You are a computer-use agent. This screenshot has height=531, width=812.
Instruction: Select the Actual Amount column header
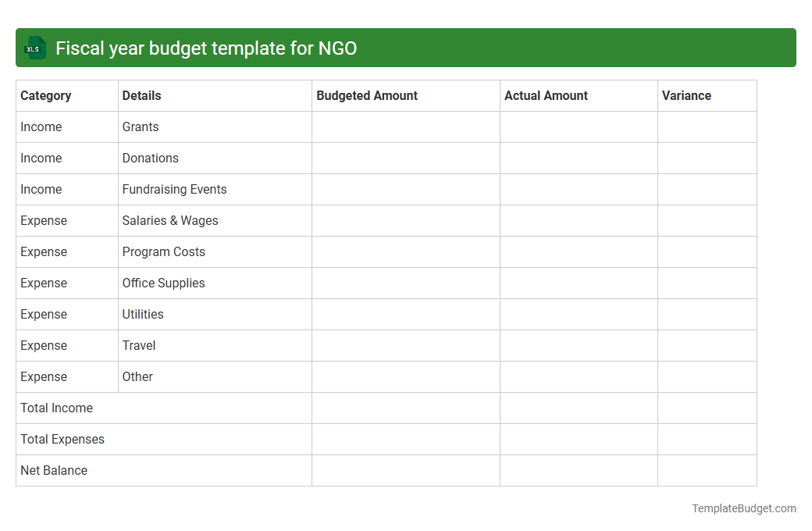click(546, 95)
